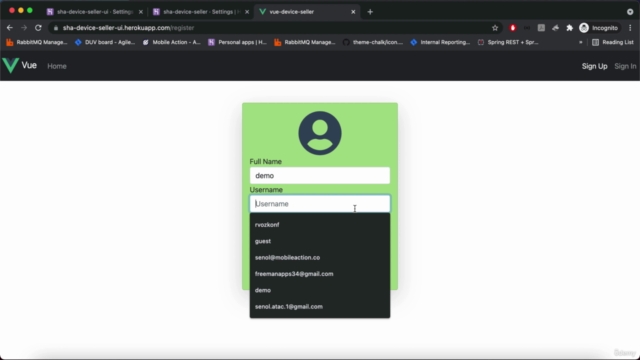Click the lock icon in the address bar
640x360 pixels.
pyautogui.click(x=56, y=28)
